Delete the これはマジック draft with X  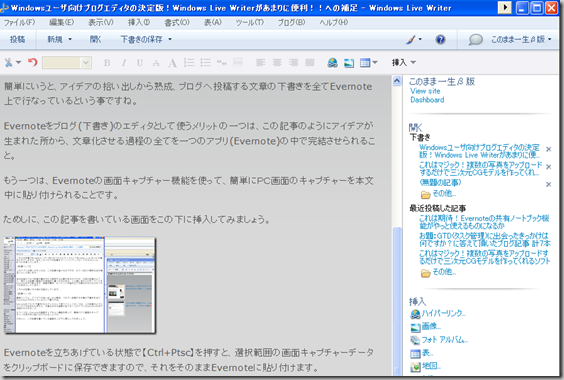click(x=549, y=167)
